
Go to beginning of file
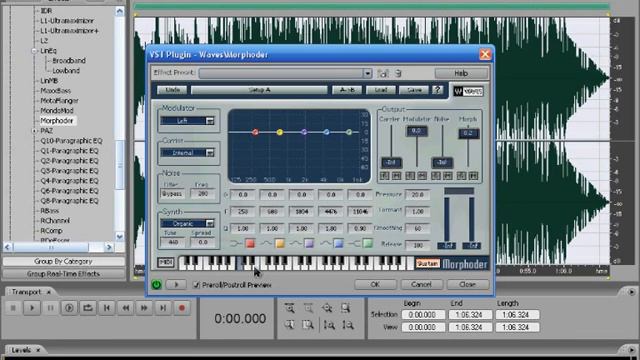[x=107, y=308]
